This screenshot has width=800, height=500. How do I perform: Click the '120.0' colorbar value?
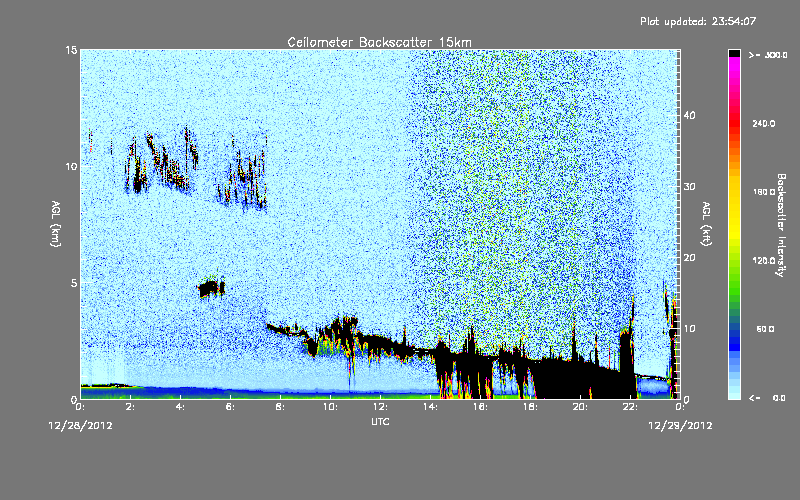[x=763, y=261]
